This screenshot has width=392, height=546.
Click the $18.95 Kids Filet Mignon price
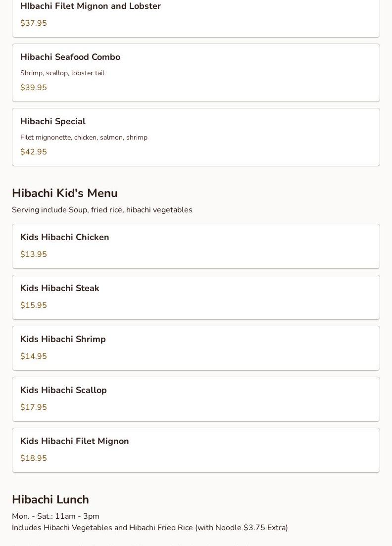point(34,458)
